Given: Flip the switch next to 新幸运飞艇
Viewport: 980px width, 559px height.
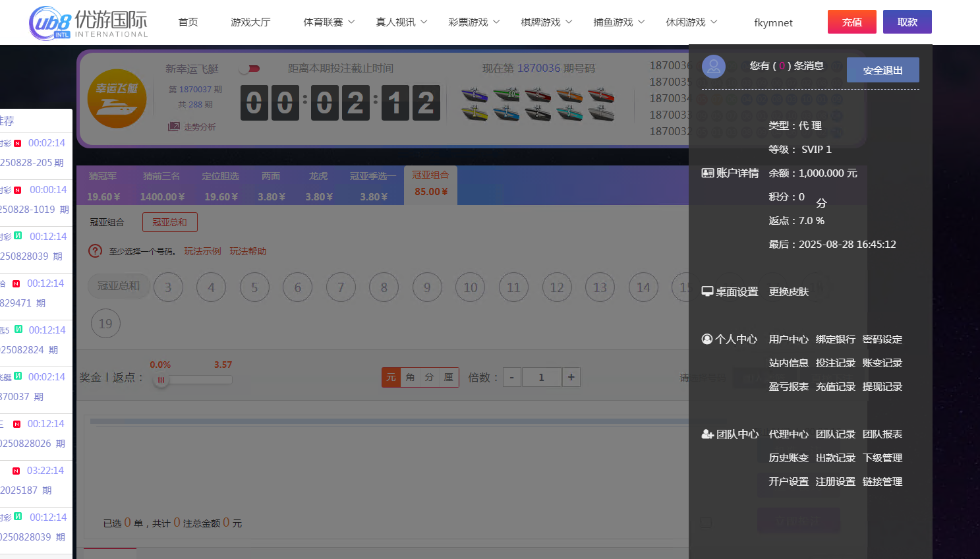Looking at the screenshot, I should point(249,68).
